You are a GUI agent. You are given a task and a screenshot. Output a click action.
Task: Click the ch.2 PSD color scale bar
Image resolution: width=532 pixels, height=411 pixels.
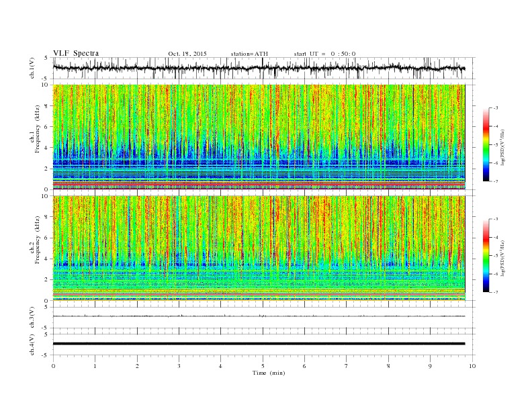(x=486, y=256)
